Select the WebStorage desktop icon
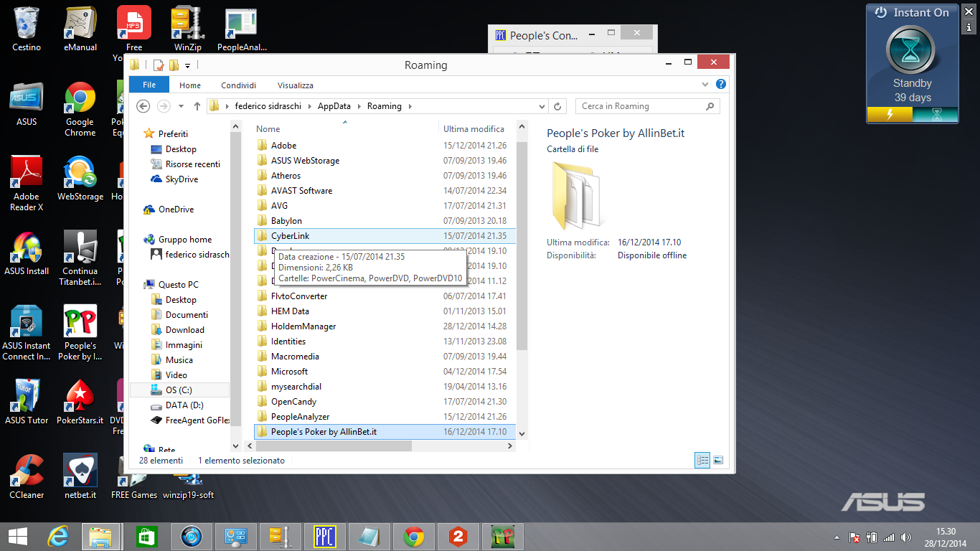Image resolution: width=980 pixels, height=551 pixels. (80, 179)
